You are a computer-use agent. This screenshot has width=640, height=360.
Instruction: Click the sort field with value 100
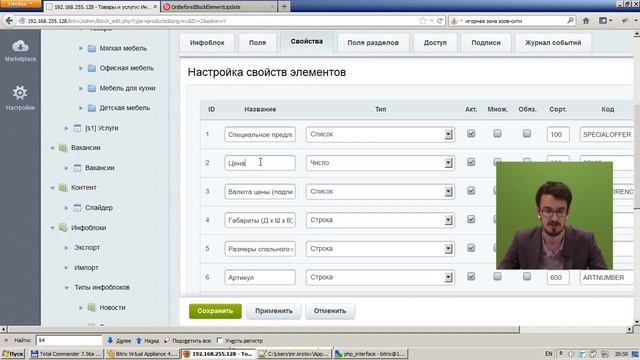558,134
